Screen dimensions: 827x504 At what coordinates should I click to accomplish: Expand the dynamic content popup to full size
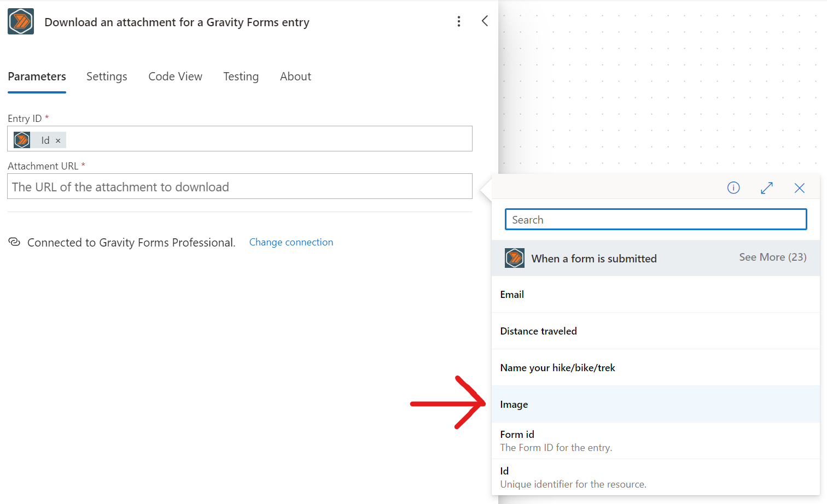tap(767, 188)
